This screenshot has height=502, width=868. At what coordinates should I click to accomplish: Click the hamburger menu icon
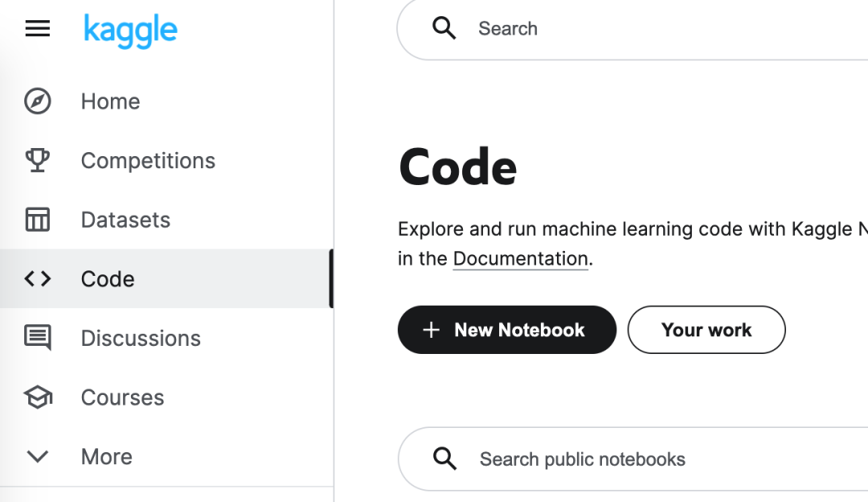pyautogui.click(x=38, y=29)
